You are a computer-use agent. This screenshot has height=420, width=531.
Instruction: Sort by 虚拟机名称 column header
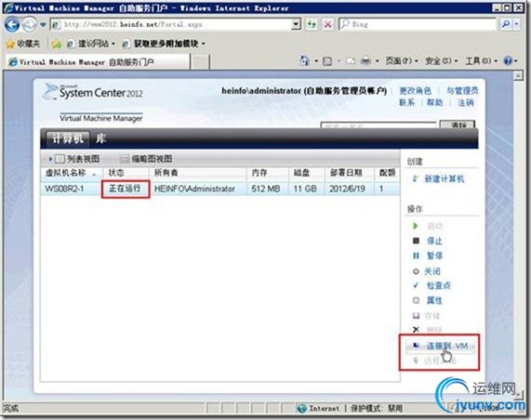(72, 173)
